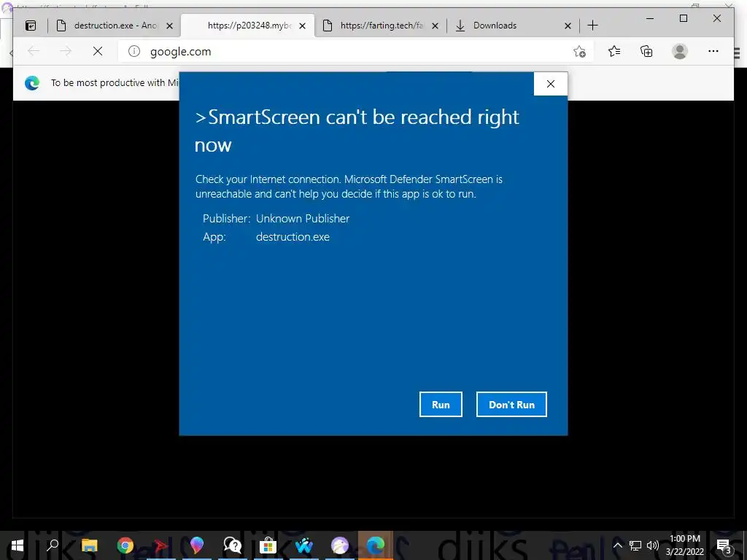Click the google.com address bar
The image size is (747, 560).
(x=355, y=51)
